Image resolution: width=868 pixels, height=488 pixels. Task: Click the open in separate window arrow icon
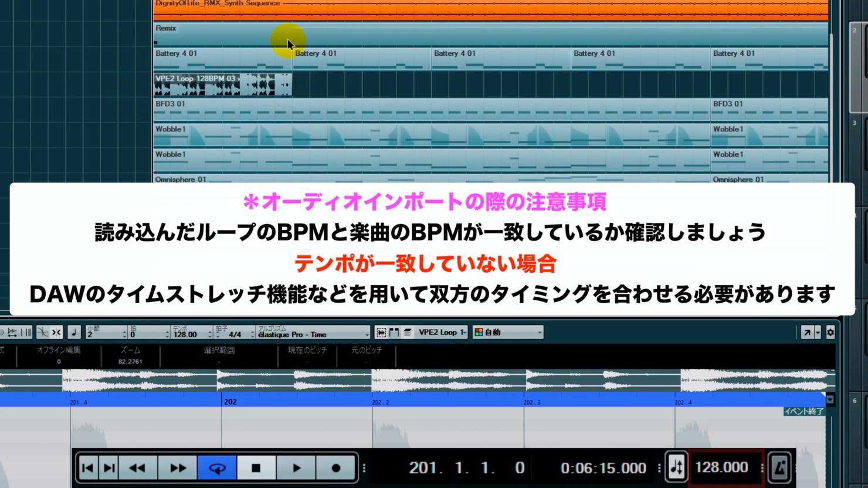[x=807, y=333]
